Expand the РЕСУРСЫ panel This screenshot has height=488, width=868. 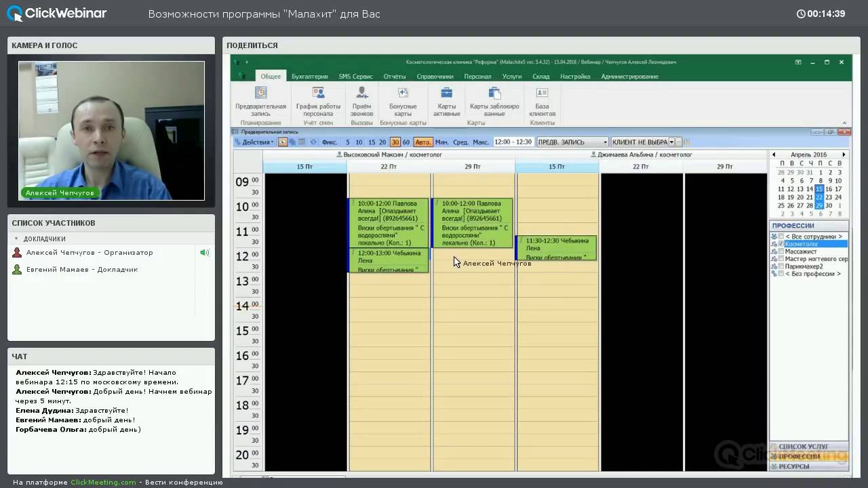808,466
